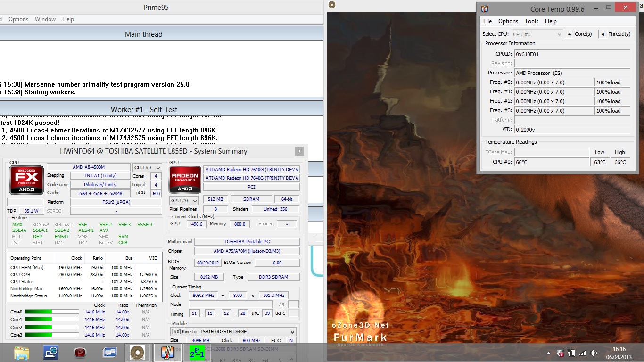Click the Core Temp title bar icon
The width and height of the screenshot is (644, 362).
[485, 9]
